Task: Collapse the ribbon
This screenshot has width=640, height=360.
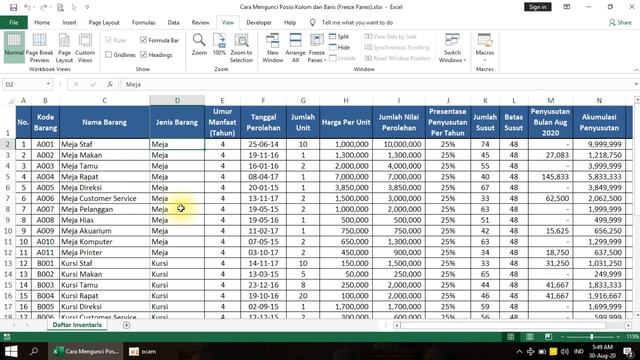Action: tap(636, 69)
